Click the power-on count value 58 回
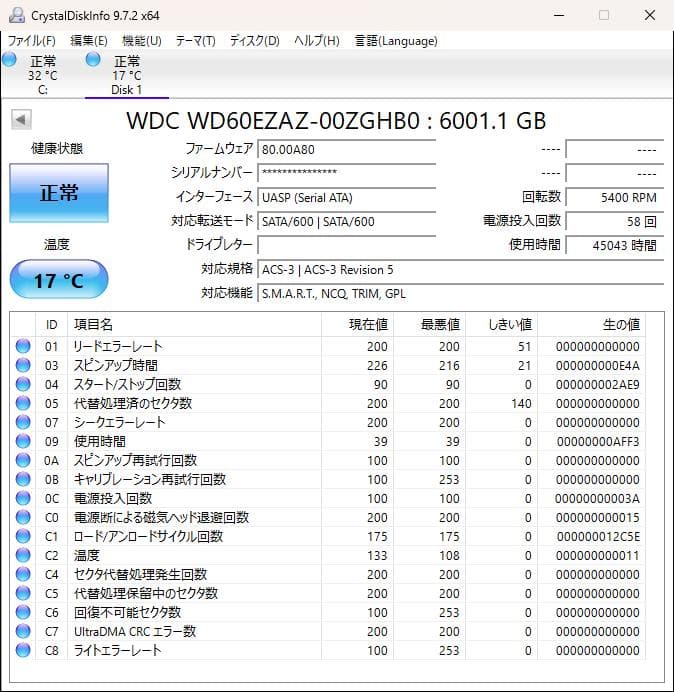 [615, 221]
